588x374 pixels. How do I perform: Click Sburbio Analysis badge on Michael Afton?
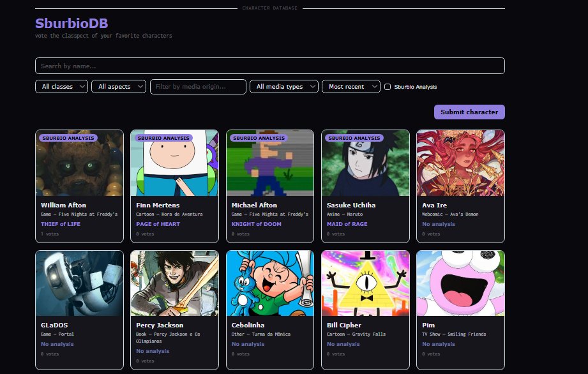(x=259, y=138)
